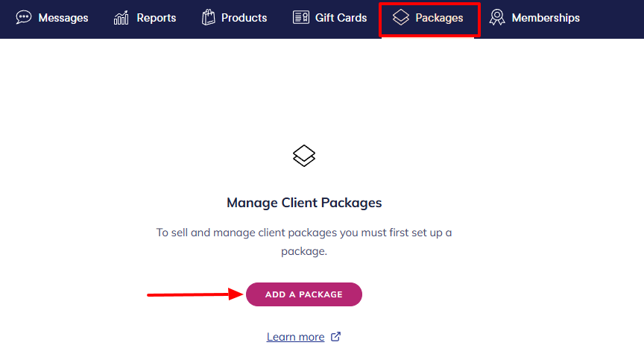Click the Memberships ribbon badge icon
644x360 pixels.
click(497, 18)
